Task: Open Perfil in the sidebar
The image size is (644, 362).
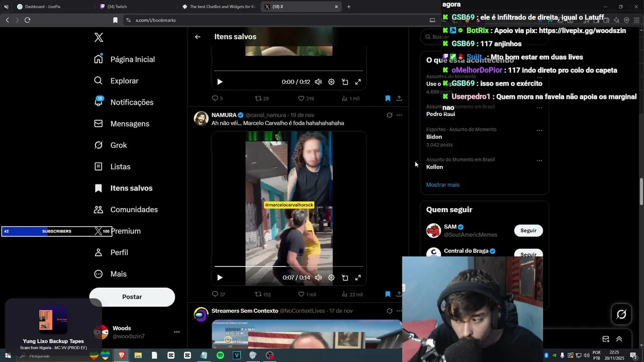Action: [111, 252]
